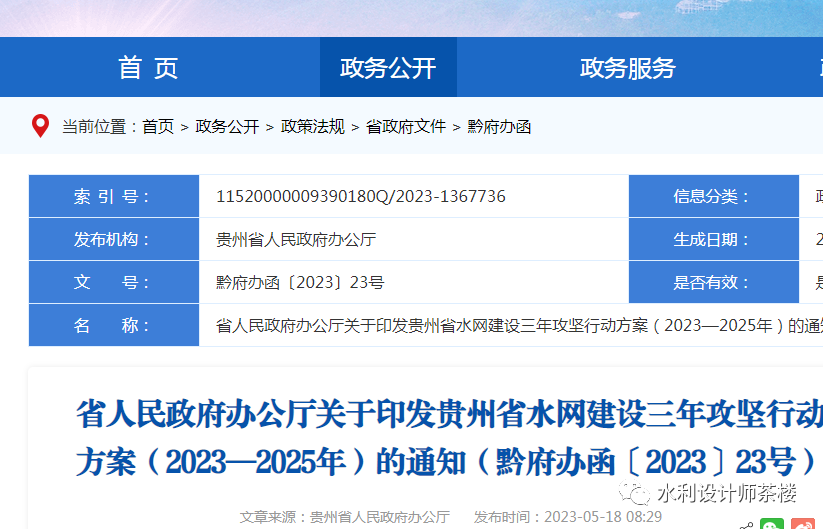Click the 生成日期 header cell

coord(714,239)
